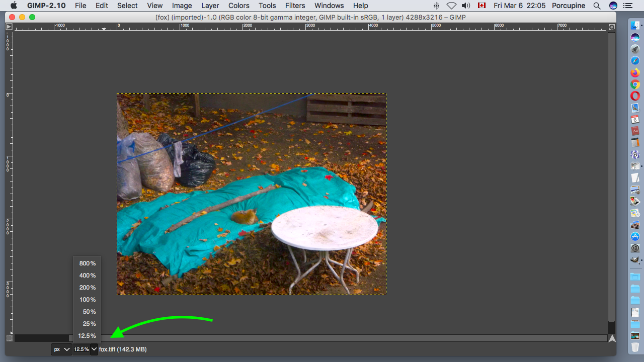Launch Launchpad rocket icon in Dock
644x362 pixels.
[635, 49]
